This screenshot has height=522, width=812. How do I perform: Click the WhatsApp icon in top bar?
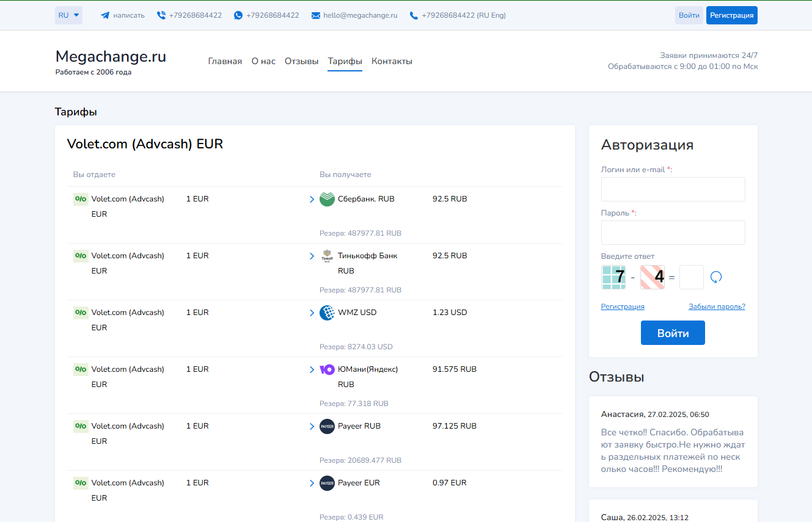pyautogui.click(x=238, y=15)
